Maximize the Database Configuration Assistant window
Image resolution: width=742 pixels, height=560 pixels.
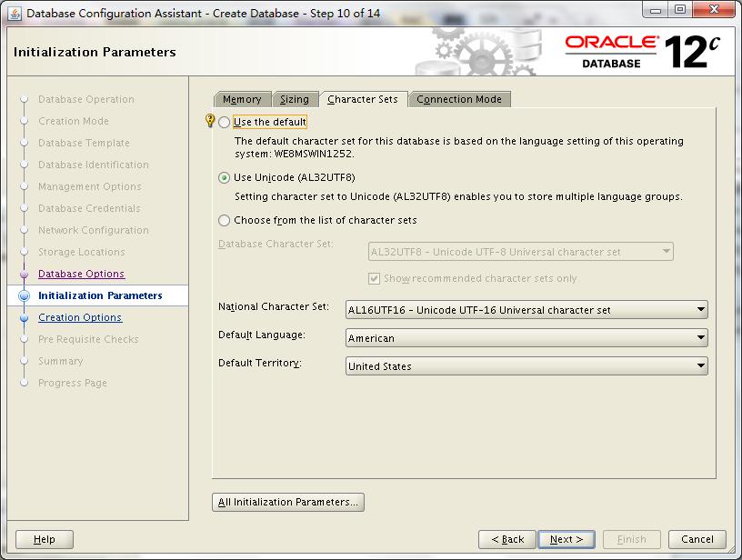[680, 10]
